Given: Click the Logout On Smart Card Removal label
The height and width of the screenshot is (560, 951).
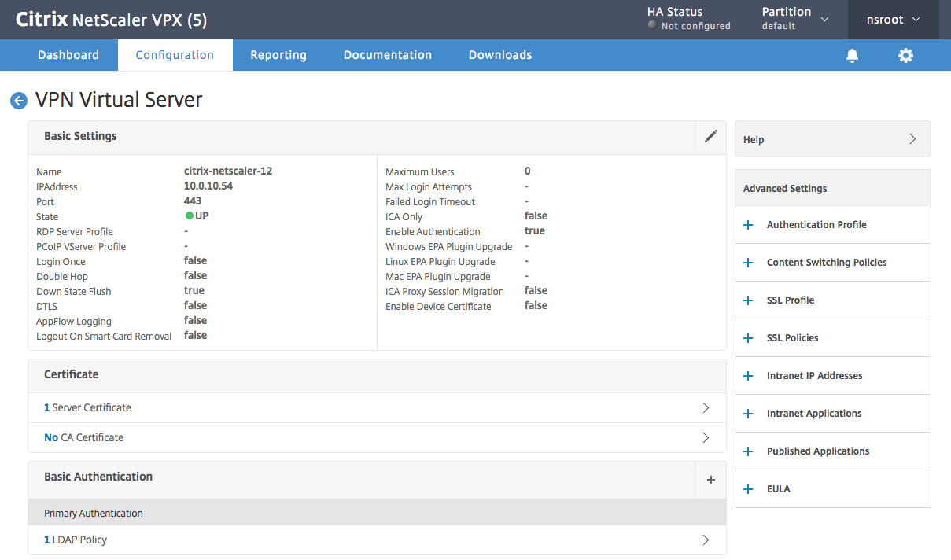Looking at the screenshot, I should 104,337.
